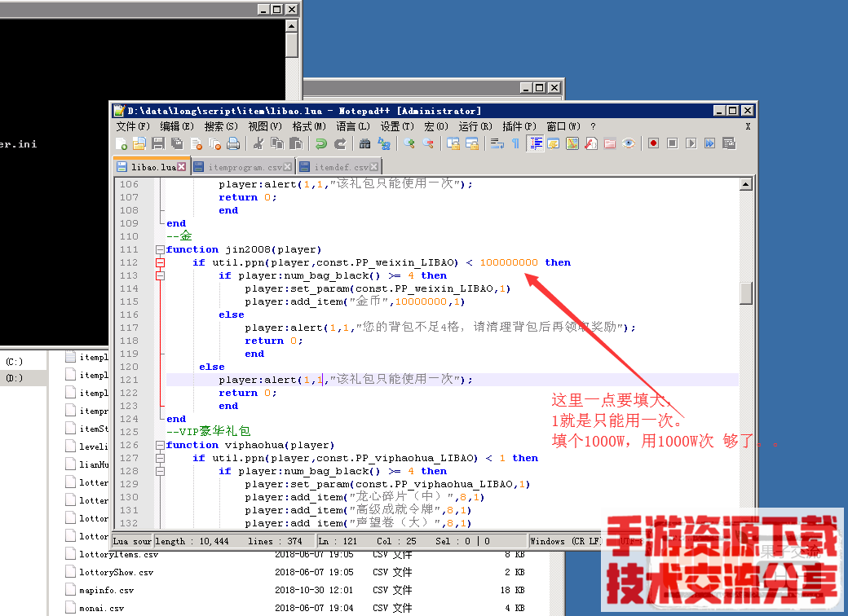This screenshot has height=616, width=848.
Task: Switch to the itemprogram.csv tab
Action: click(245, 165)
